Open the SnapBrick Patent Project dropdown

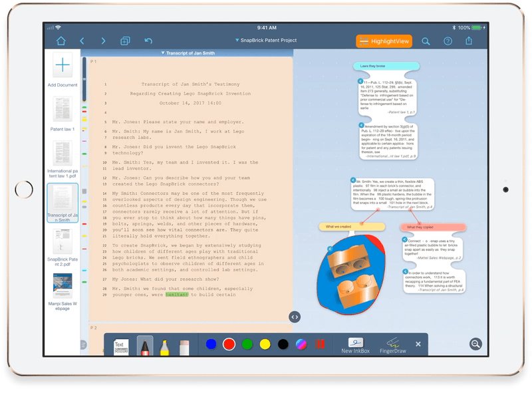(266, 41)
